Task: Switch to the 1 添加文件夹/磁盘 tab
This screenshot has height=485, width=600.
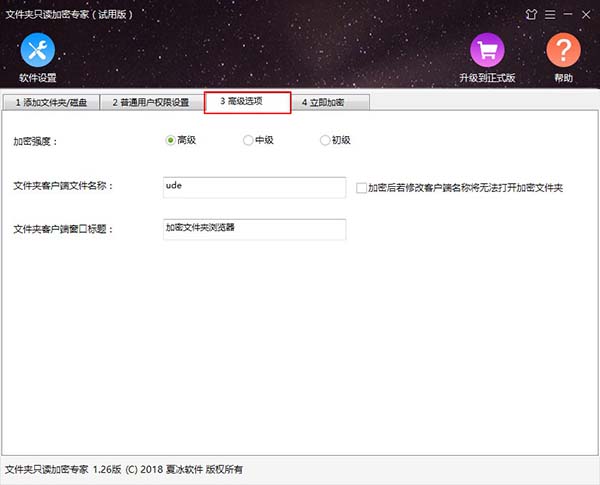Action: click(51, 102)
